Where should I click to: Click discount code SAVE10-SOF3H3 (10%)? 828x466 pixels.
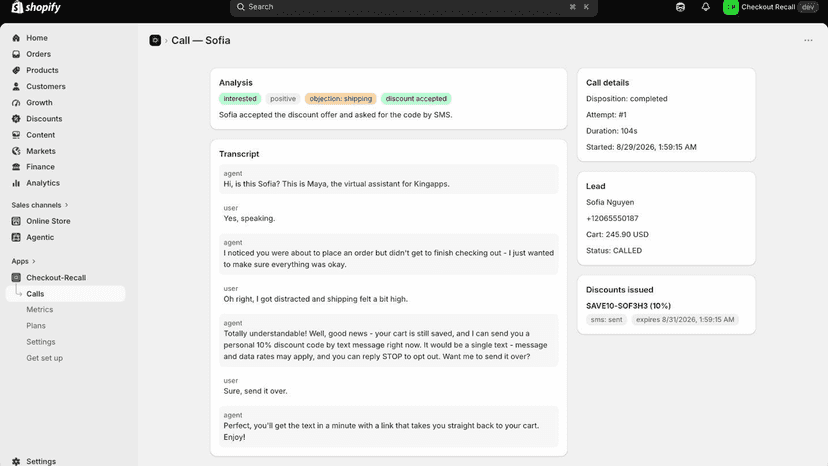click(x=628, y=306)
